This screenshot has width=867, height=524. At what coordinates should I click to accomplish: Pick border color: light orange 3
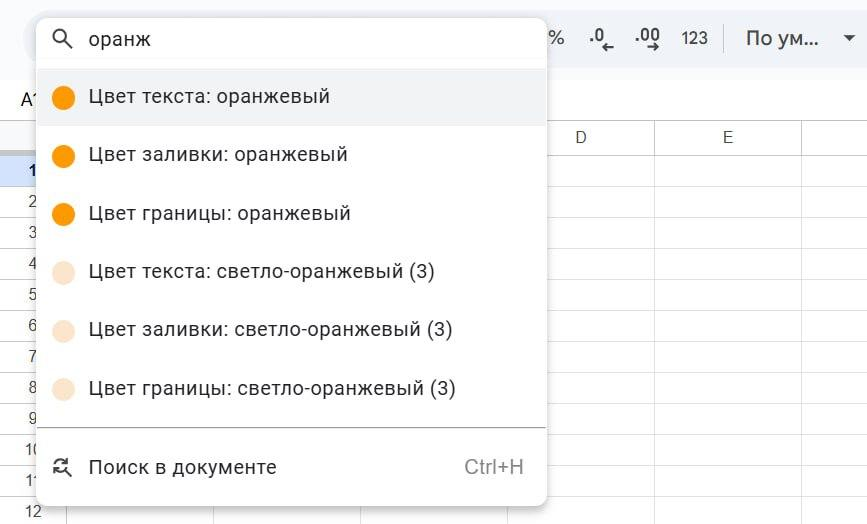271,388
